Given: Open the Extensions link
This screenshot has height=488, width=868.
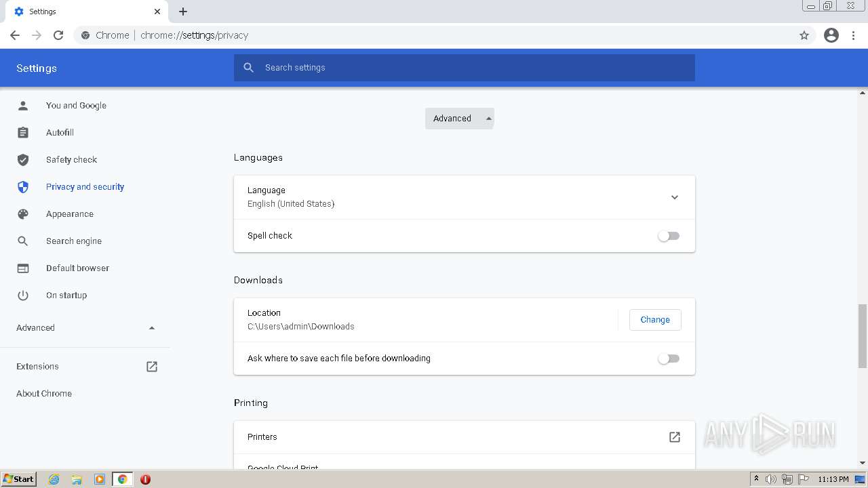Looking at the screenshot, I should point(37,367).
